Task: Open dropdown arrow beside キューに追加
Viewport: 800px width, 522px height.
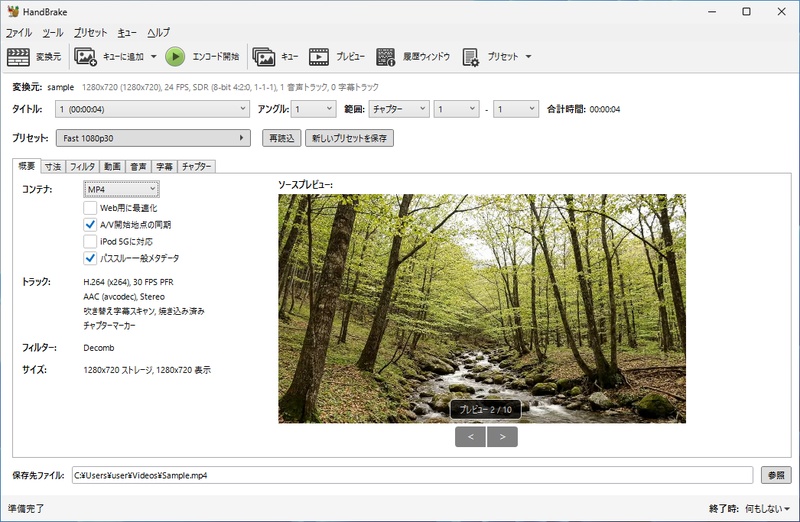Action: pyautogui.click(x=154, y=57)
